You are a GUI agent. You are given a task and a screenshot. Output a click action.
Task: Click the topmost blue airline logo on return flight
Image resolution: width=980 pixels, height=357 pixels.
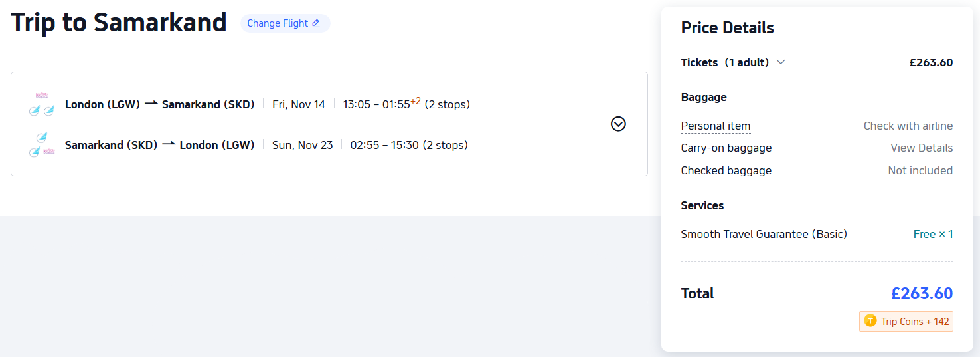pos(42,137)
